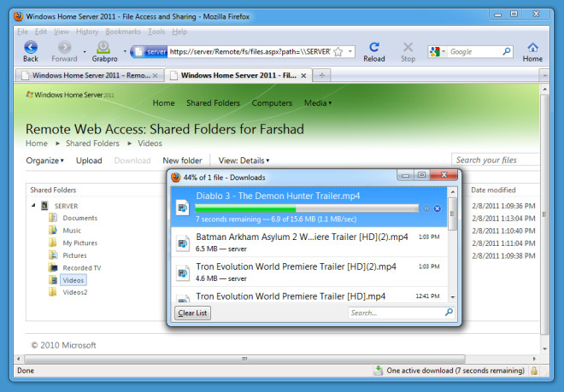Click the Date modified column header

493,190
